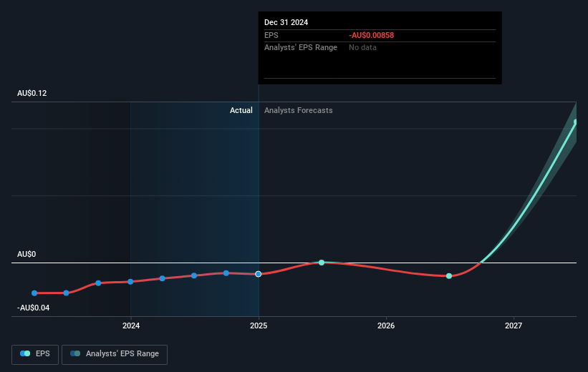Click the -AU$0.04 y-axis label

coord(34,308)
